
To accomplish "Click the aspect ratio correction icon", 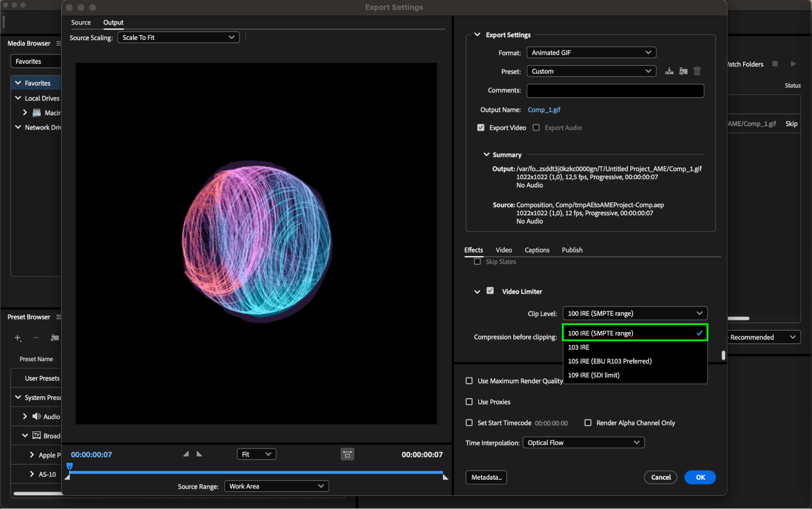I will pos(347,454).
